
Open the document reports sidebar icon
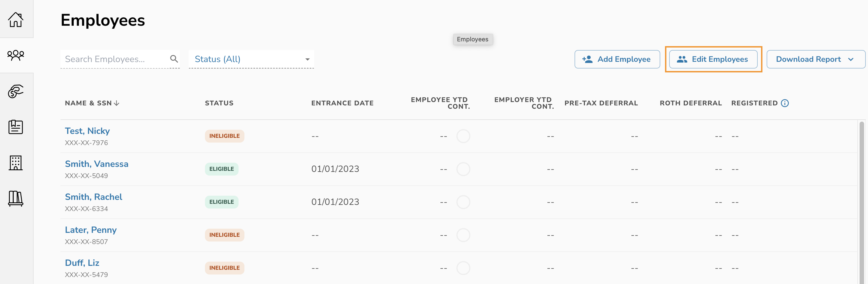click(x=15, y=127)
